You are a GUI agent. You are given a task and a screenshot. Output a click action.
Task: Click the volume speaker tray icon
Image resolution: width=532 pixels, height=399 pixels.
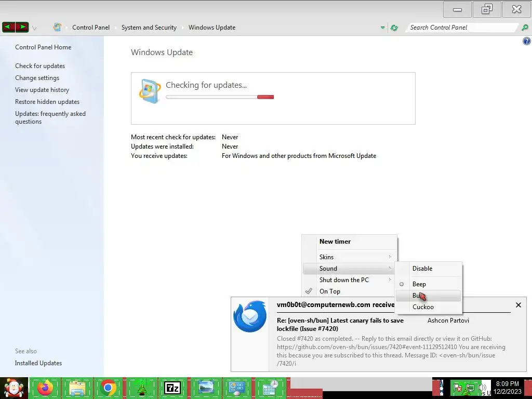[x=482, y=388]
